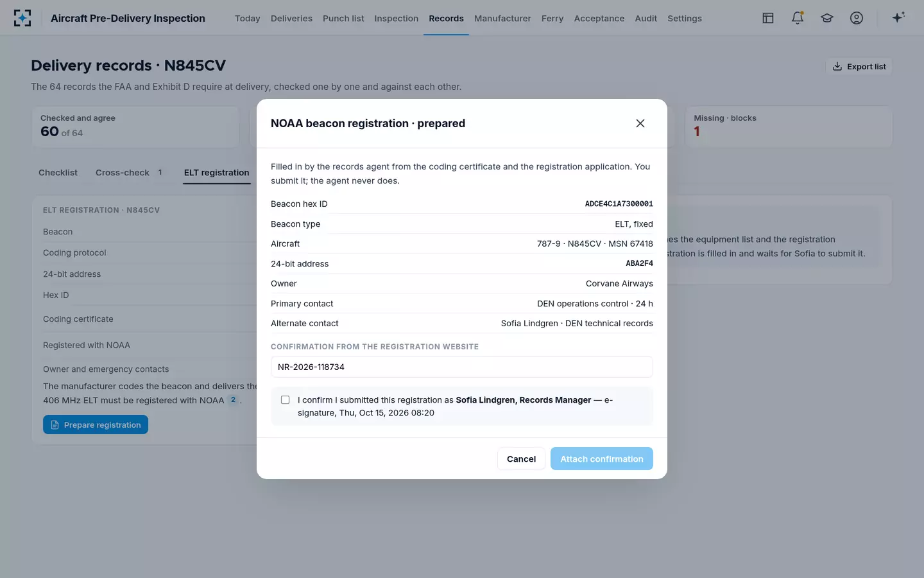Launch the AI sparkle assistant
The width and height of the screenshot is (924, 578).
898,18
